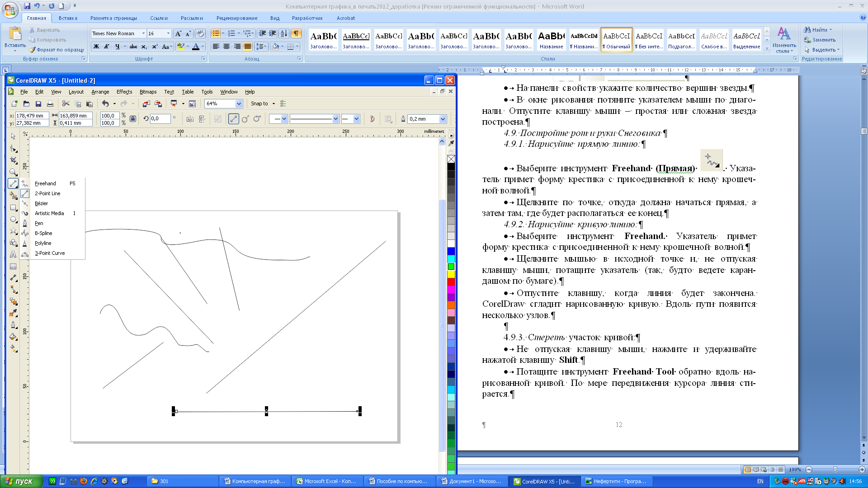The height and width of the screenshot is (488, 868).
Task: Select the Table tool in CorelDRAW toolbox
Action: point(13,266)
